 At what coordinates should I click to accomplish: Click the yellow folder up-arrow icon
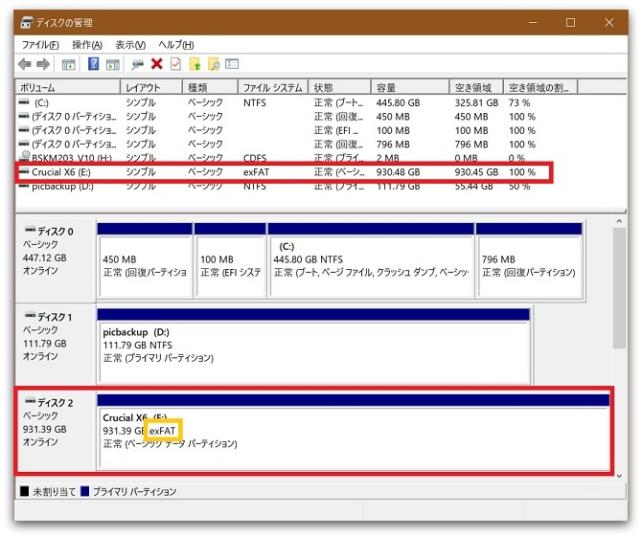pos(195,64)
